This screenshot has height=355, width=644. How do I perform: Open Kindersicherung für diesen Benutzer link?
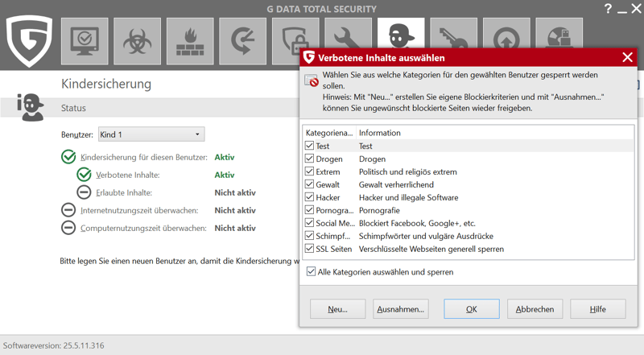pos(144,157)
